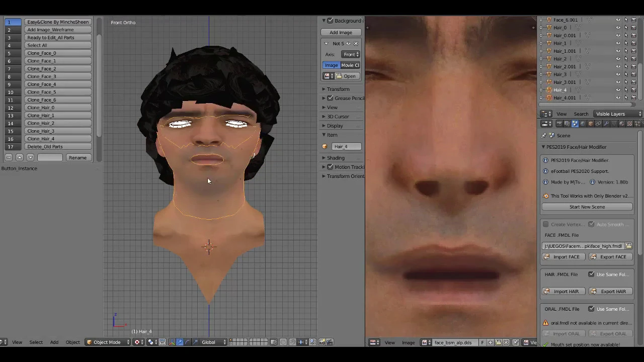Click the open image folder icon in image header

coord(498,342)
